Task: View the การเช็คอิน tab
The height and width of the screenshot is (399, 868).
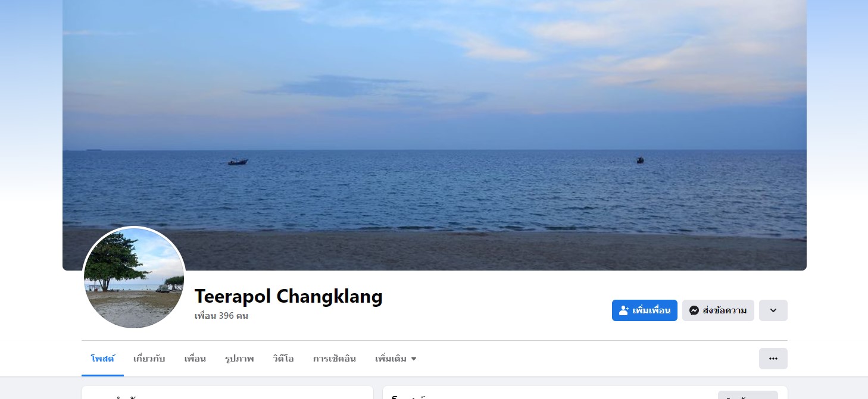Action: pos(334,359)
